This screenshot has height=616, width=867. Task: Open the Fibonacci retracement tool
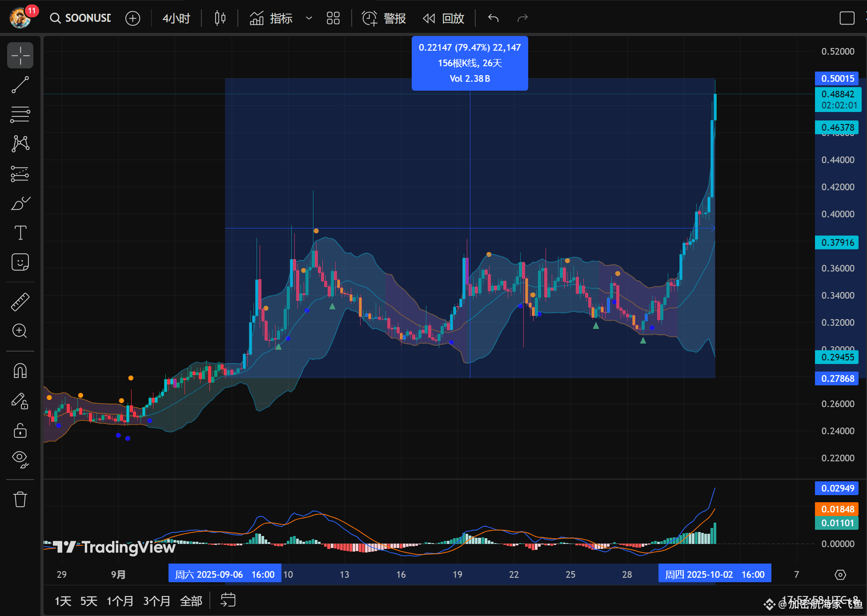(20, 114)
